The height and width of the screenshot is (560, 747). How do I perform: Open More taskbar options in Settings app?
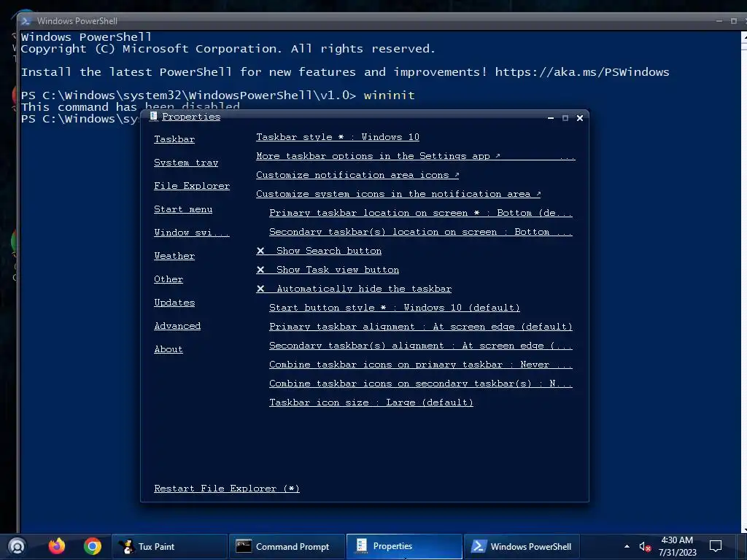tap(415, 156)
